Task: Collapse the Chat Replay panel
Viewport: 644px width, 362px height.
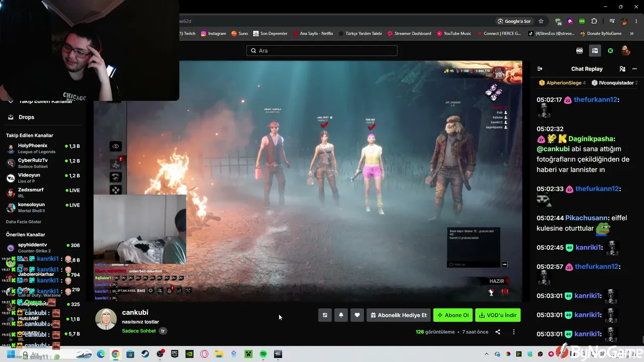Action: [540, 69]
